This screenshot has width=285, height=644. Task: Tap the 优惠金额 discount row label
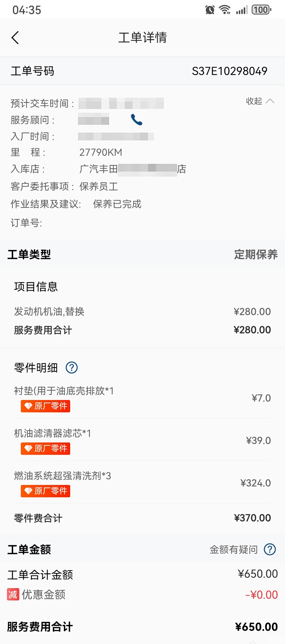tap(43, 594)
